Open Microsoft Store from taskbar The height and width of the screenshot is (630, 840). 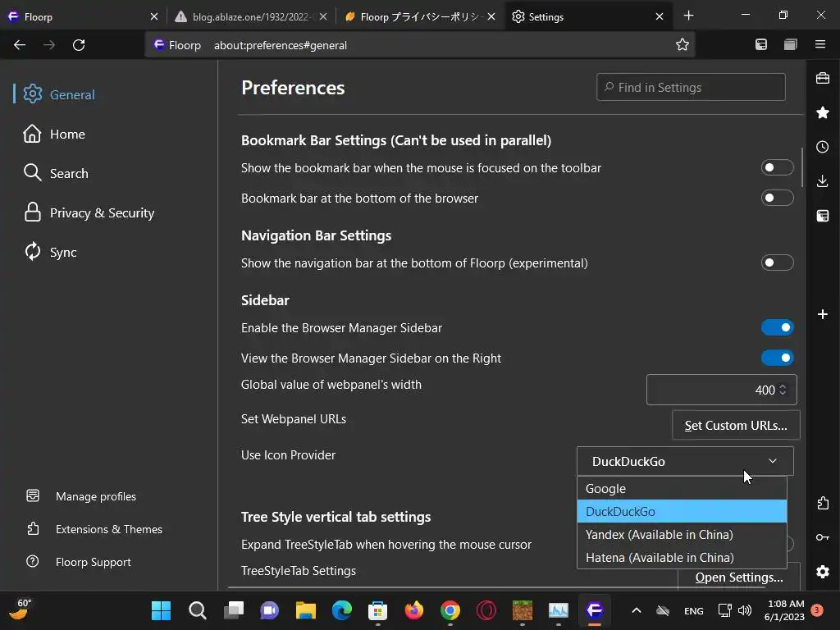point(377,610)
